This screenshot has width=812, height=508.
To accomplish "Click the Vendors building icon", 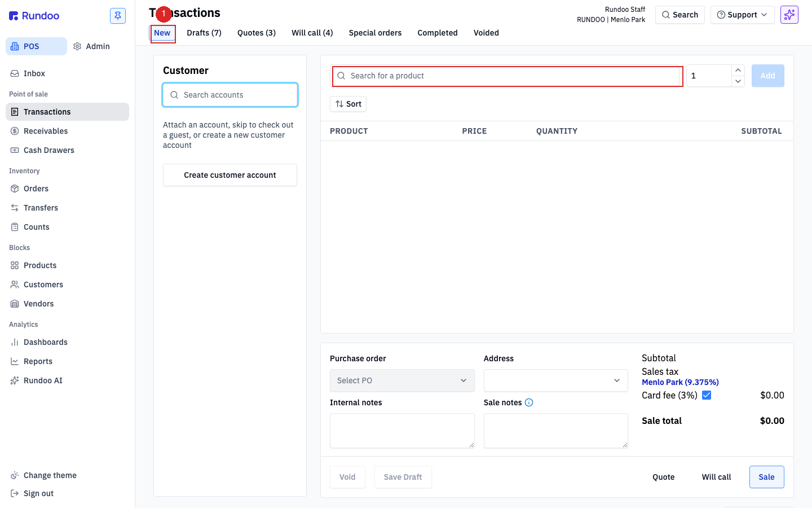I will point(15,304).
